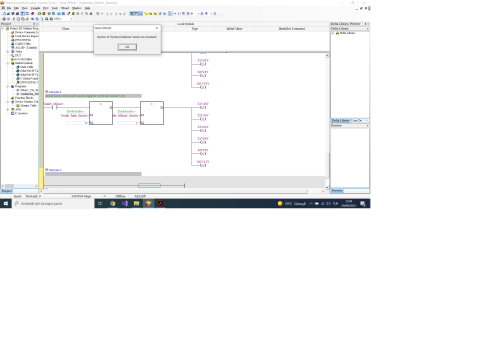
Task: Collapse the Global Symbols tree node
Action: (8, 63)
